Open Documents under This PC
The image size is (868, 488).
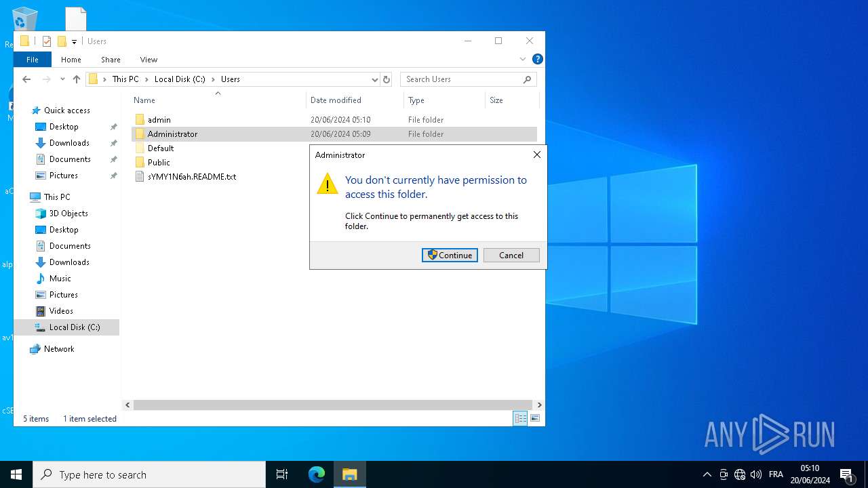point(70,246)
